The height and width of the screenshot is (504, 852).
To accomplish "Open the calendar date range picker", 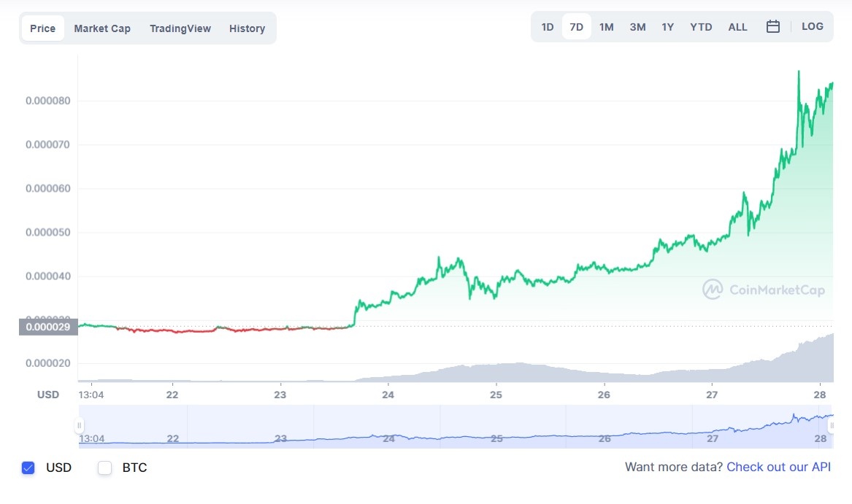I will tap(773, 27).
